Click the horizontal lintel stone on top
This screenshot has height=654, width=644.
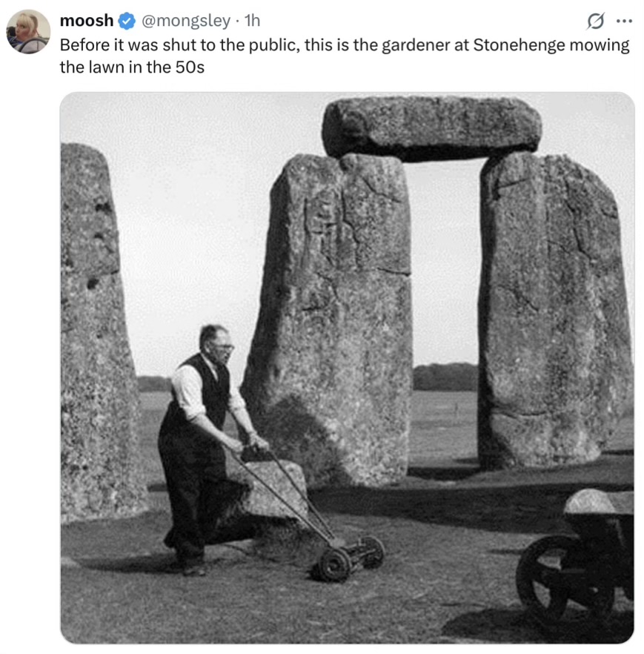pos(431,128)
